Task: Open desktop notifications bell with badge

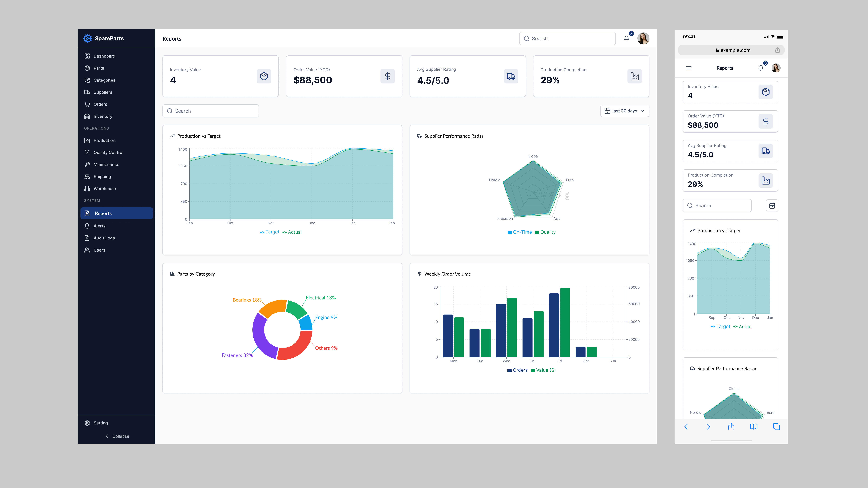Action: (x=627, y=38)
